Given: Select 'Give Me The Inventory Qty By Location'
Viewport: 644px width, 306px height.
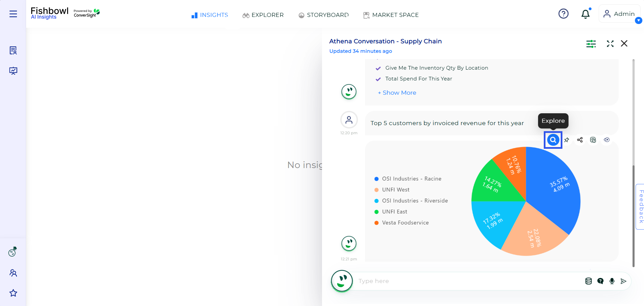Looking at the screenshot, I should (x=436, y=68).
